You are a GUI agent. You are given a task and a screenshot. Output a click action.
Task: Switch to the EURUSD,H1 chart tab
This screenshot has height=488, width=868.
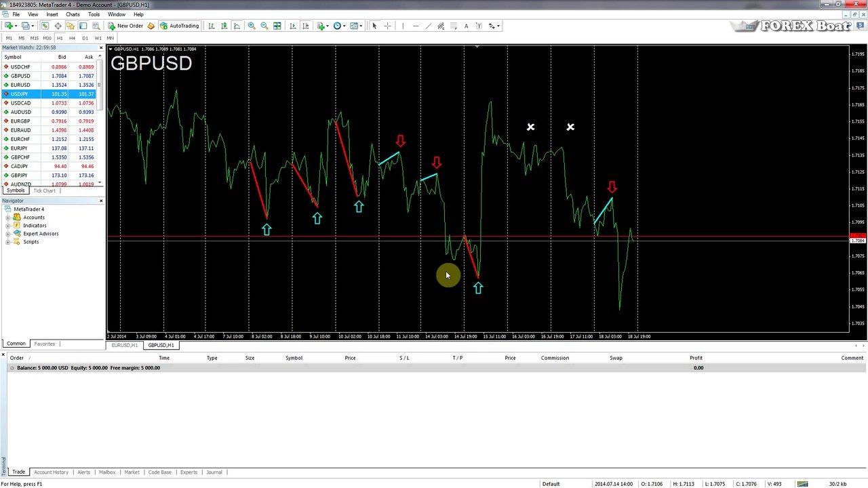tap(125, 346)
